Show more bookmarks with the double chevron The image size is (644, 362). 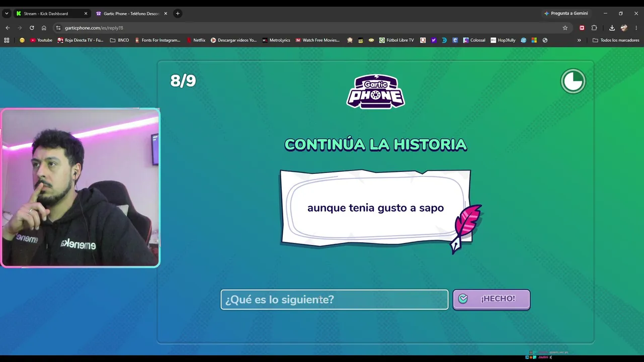pyautogui.click(x=579, y=40)
